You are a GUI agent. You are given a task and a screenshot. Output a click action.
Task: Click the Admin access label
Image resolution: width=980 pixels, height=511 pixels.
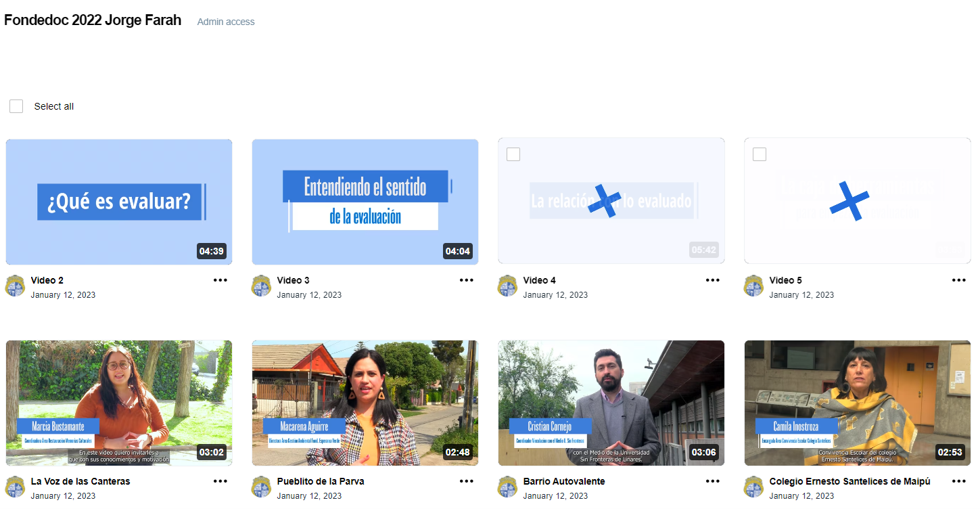[226, 22]
